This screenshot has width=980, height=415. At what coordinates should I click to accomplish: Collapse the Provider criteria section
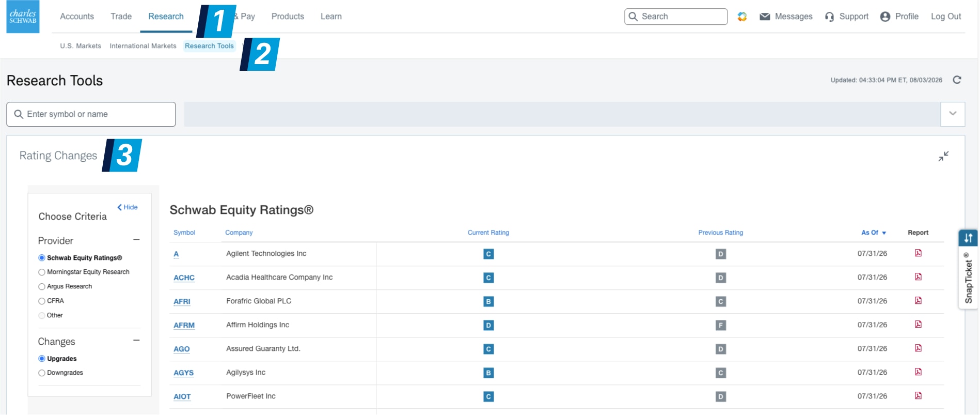[136, 240]
